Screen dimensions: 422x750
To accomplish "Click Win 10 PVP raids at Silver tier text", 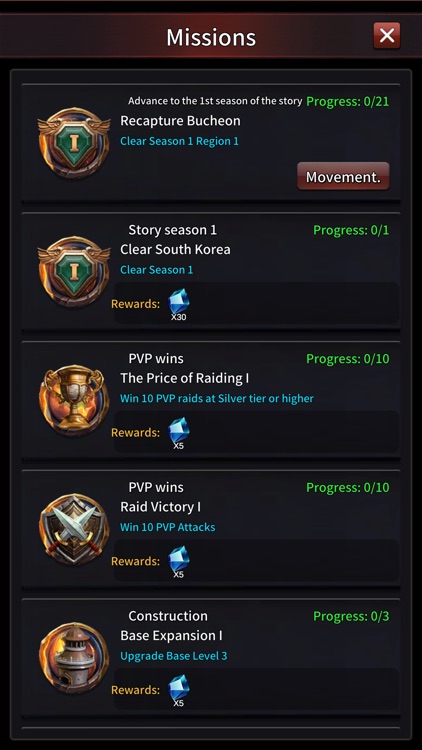I will pos(217,398).
